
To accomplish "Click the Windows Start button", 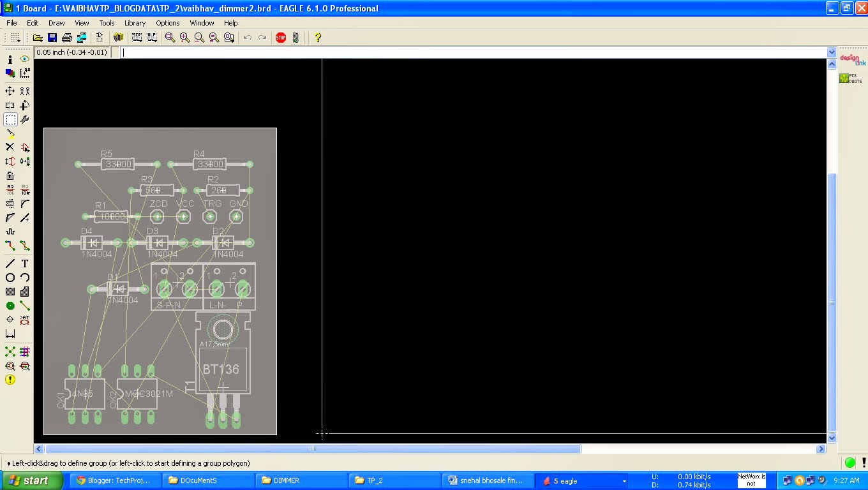I will pyautogui.click(x=31, y=480).
